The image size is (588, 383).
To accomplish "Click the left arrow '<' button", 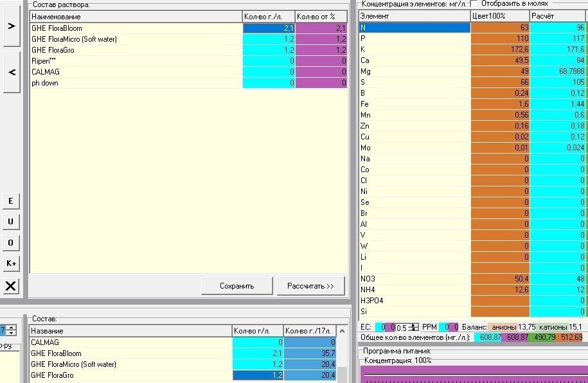I will (12, 72).
